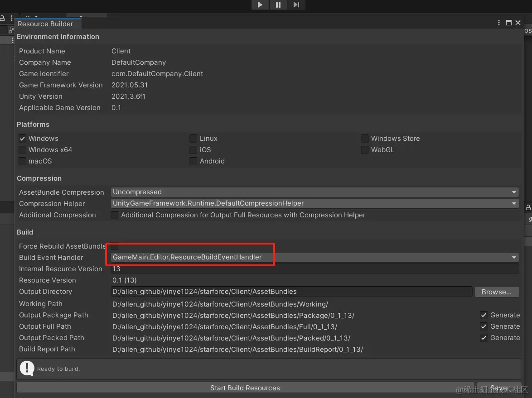Image resolution: width=532 pixels, height=398 pixels.
Task: Click the lock icon at top-left panel
Action: pos(2,18)
